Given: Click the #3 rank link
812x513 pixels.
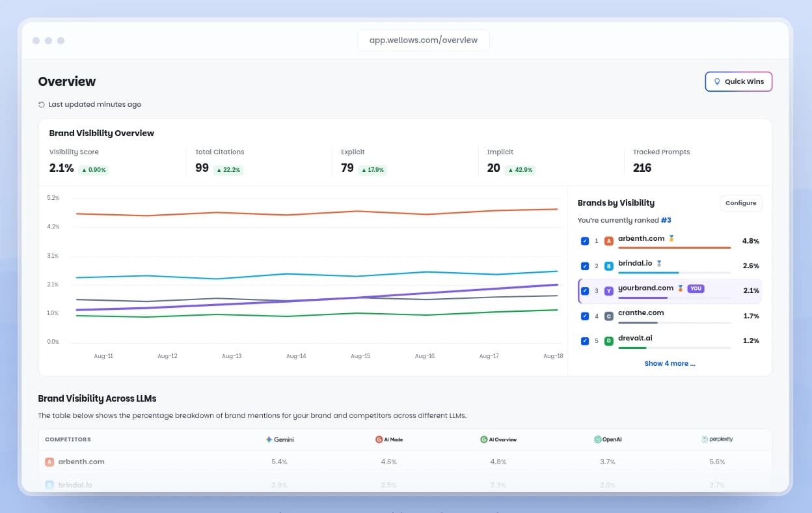Looking at the screenshot, I should 666,220.
